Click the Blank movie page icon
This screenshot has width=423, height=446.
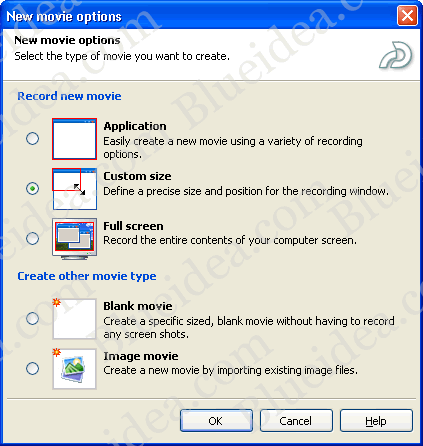74,319
